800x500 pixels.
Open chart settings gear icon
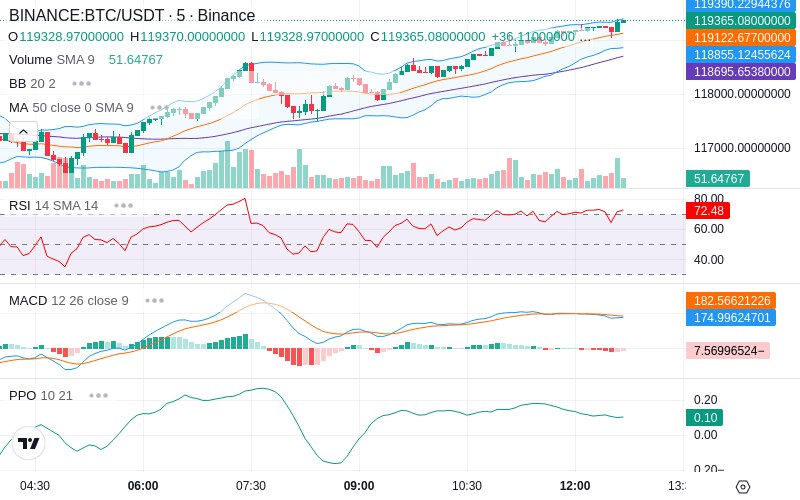coord(743,487)
